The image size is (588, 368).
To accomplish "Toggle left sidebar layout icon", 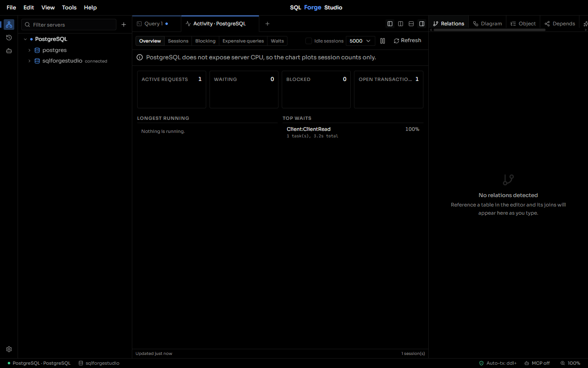I will point(390,24).
